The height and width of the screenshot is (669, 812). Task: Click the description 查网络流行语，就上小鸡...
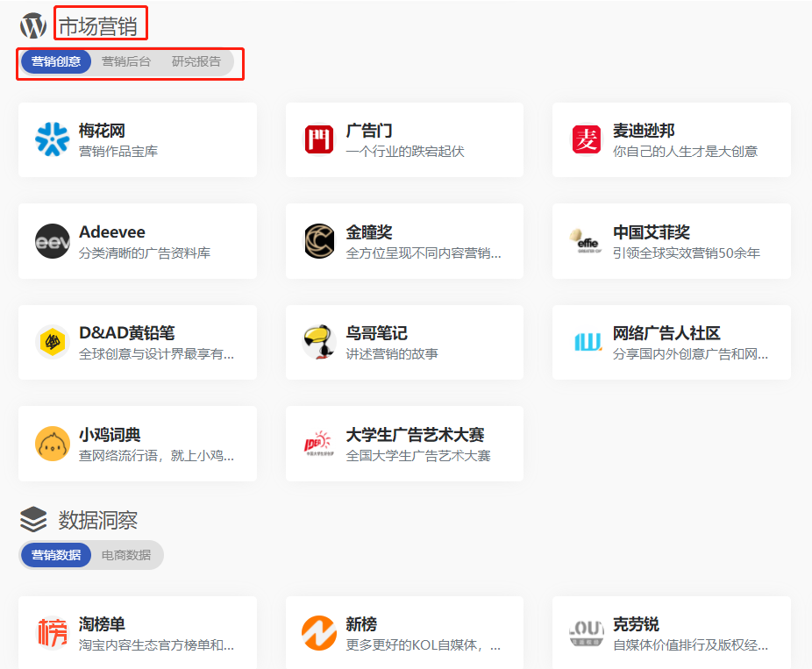click(156, 455)
